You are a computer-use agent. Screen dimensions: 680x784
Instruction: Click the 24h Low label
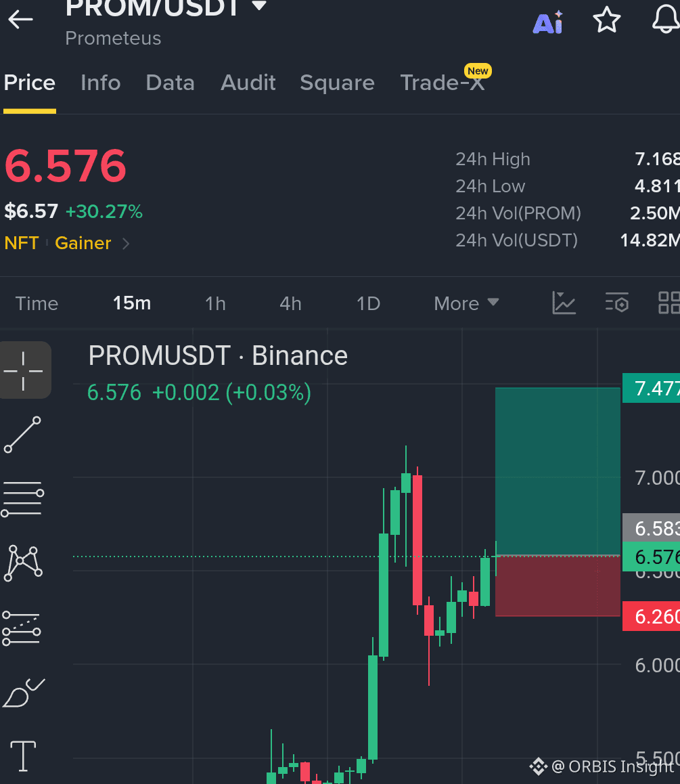(490, 186)
